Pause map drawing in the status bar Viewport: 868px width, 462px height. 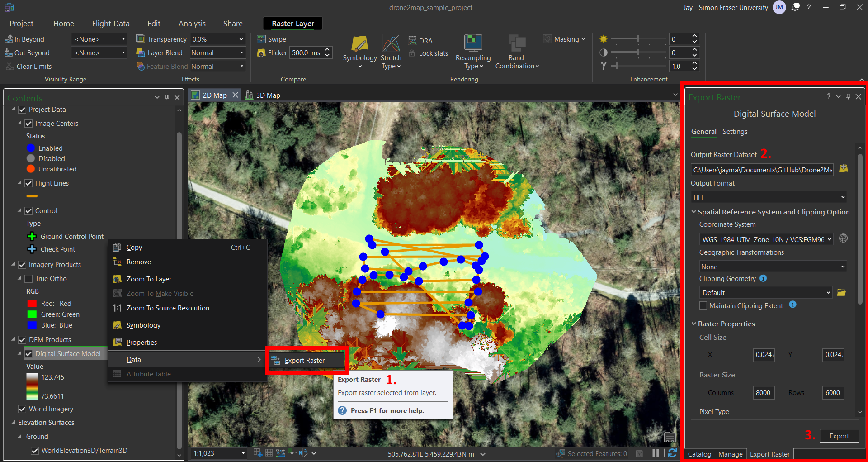pos(656,453)
